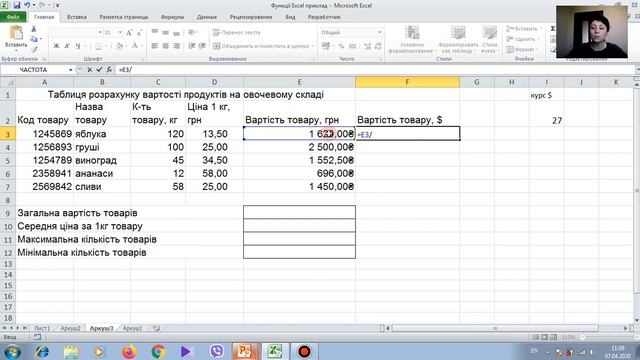Click cell I2 containing 27

click(547, 114)
